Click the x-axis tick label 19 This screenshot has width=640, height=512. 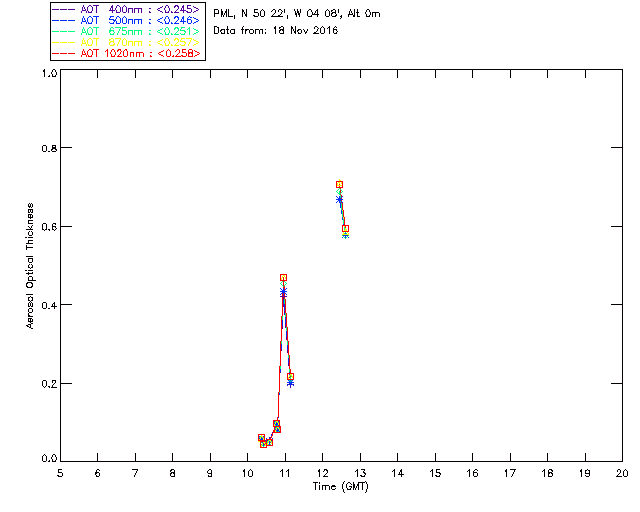click(585, 473)
